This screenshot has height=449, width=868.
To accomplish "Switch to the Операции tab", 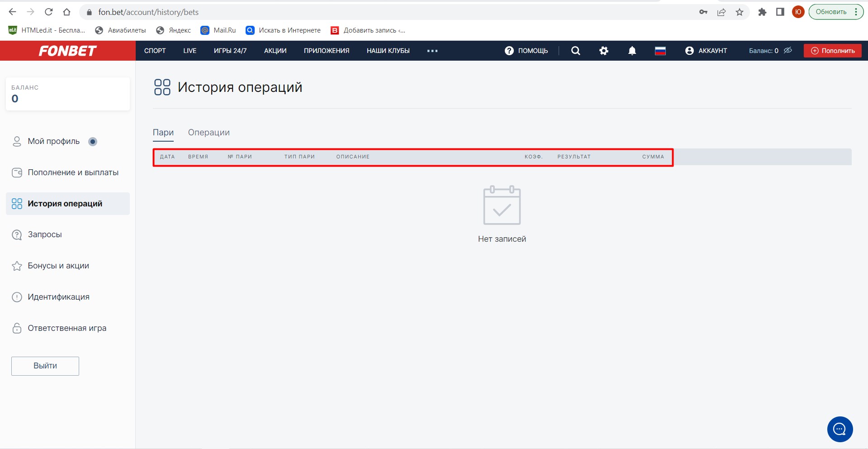I will (x=209, y=133).
